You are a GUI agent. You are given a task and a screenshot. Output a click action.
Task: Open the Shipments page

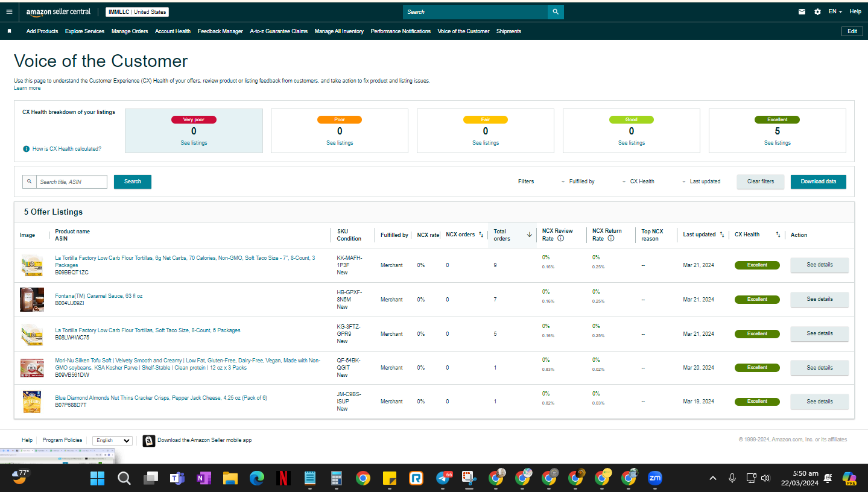click(x=508, y=31)
